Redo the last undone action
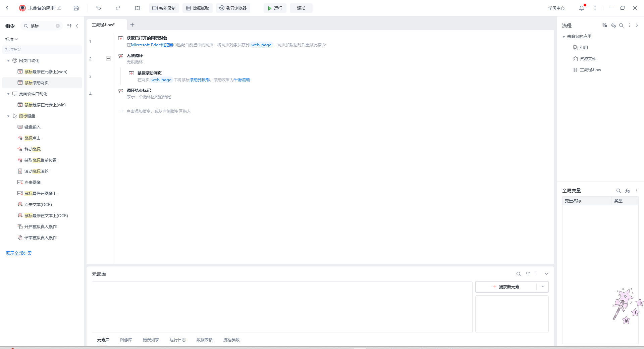644x349 pixels. 118,8
